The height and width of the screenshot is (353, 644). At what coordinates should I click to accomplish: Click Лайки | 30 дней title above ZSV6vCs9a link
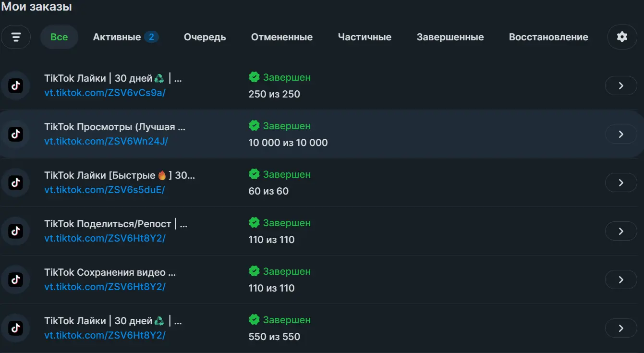pos(113,78)
